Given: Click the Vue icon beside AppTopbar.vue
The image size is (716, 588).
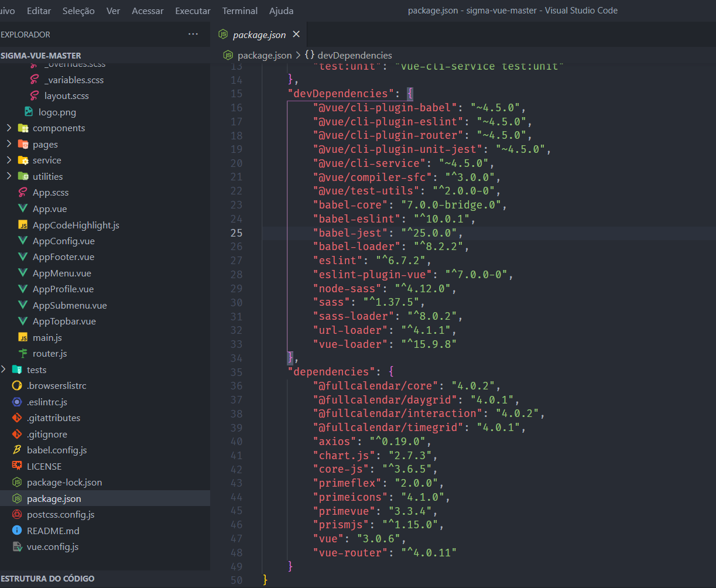Looking at the screenshot, I should click(23, 321).
